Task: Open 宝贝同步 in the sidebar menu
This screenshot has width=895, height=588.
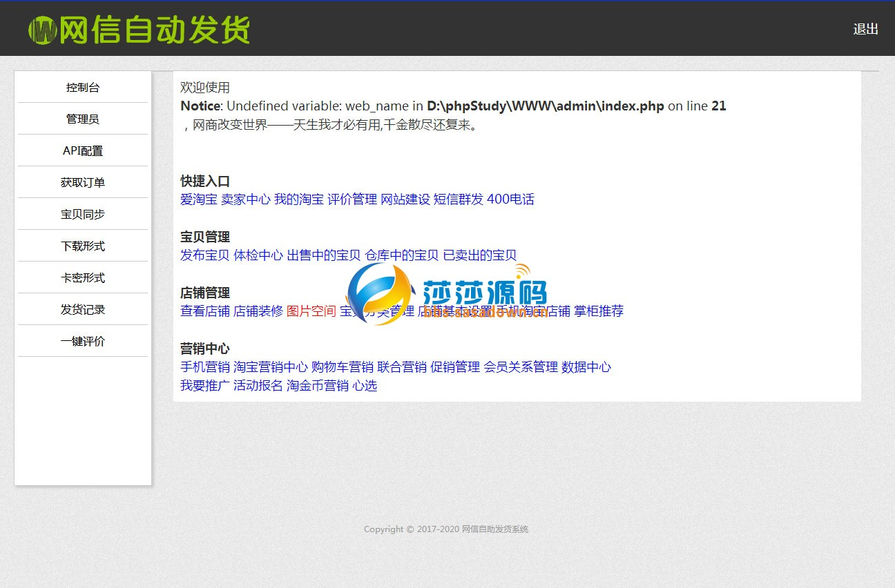Action: tap(83, 215)
